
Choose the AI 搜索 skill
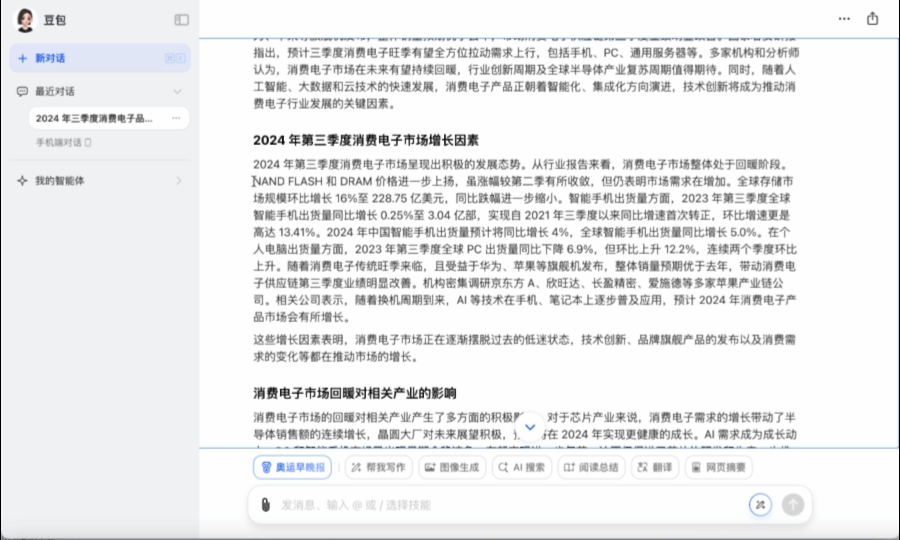click(522, 467)
